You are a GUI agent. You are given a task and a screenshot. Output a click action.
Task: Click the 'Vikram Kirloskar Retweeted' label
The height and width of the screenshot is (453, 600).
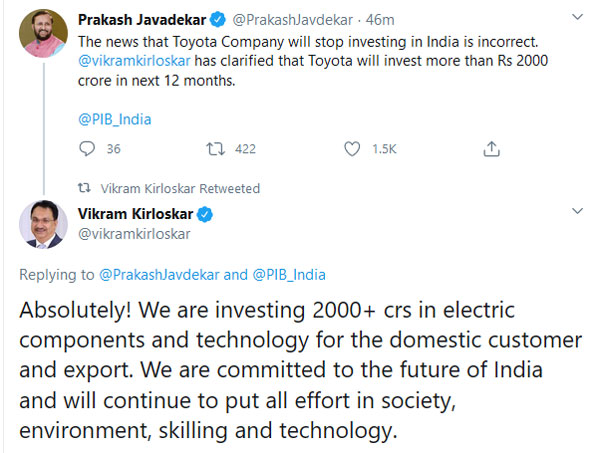point(180,188)
